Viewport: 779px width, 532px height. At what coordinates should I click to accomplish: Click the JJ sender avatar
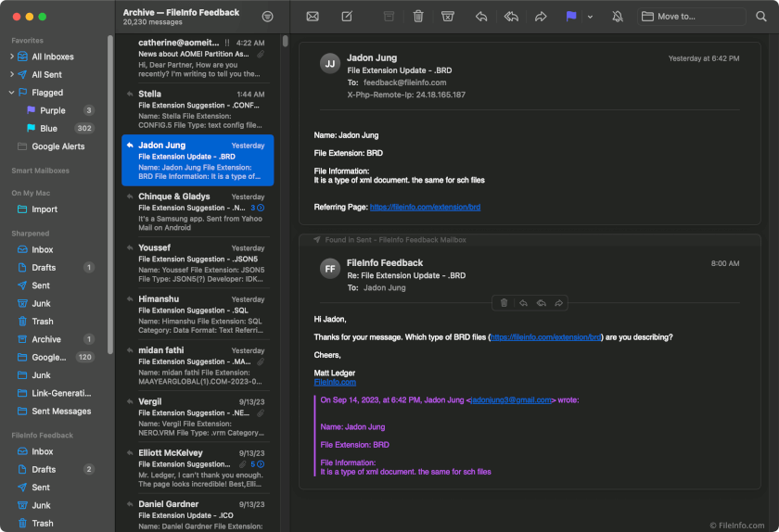(x=330, y=64)
